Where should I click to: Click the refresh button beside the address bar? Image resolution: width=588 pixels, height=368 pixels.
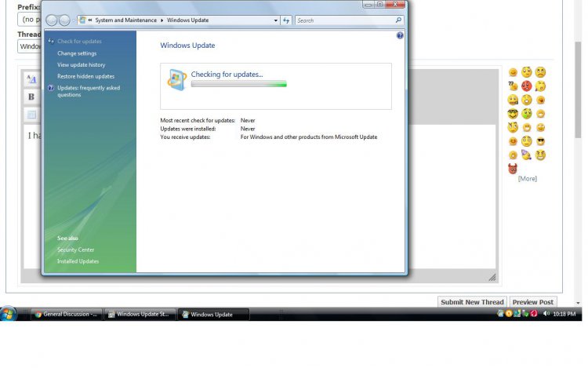point(286,20)
